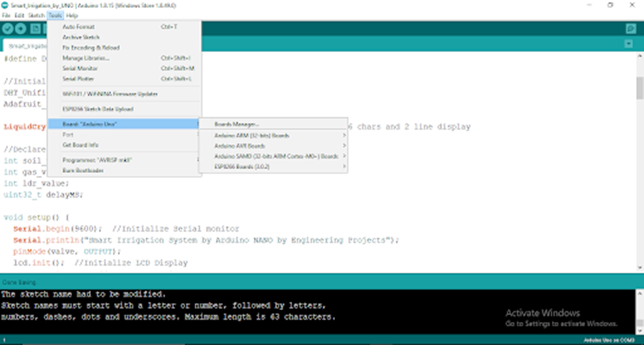Expand the Port submenu entry
Image resolution: width=644 pixels, height=345 pixels.
[x=124, y=135]
